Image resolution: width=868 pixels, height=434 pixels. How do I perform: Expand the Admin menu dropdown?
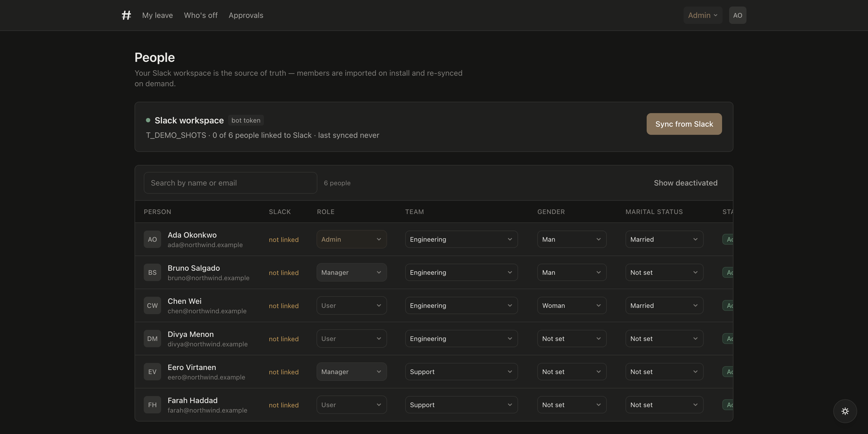pyautogui.click(x=703, y=15)
